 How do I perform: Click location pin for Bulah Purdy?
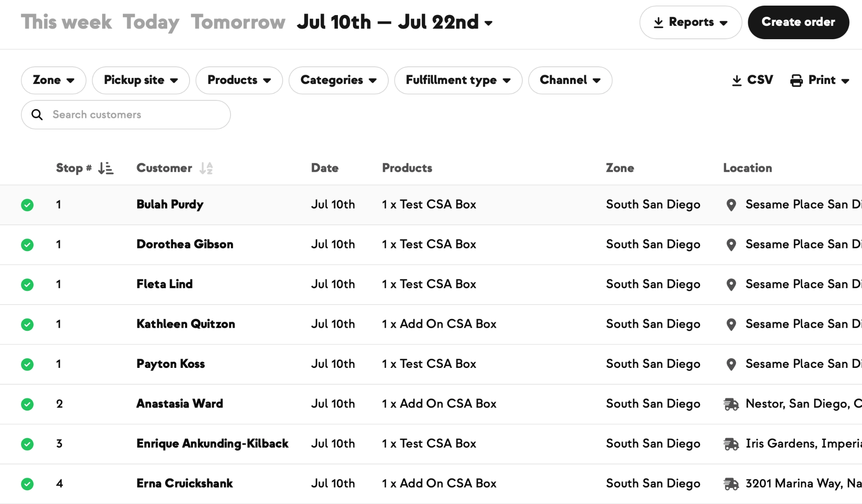tap(731, 205)
